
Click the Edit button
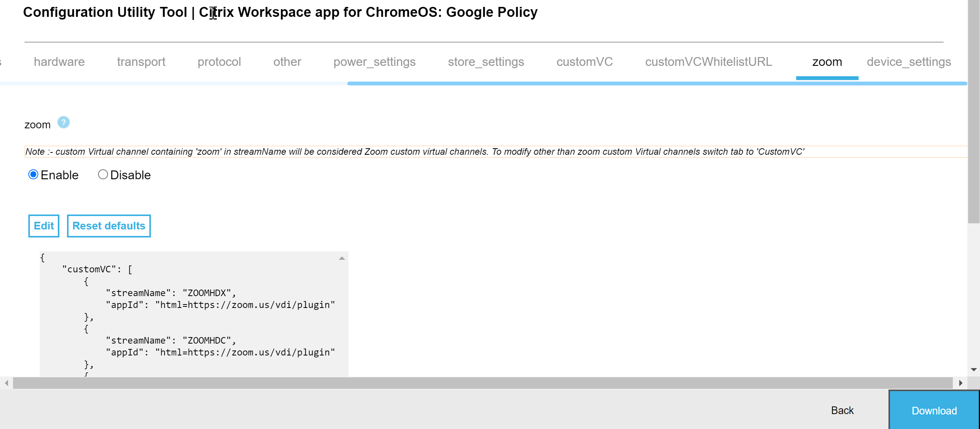click(x=44, y=226)
